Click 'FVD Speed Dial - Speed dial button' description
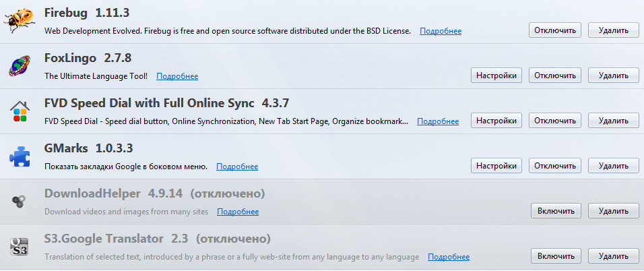This screenshot has width=644, height=271. (226, 121)
